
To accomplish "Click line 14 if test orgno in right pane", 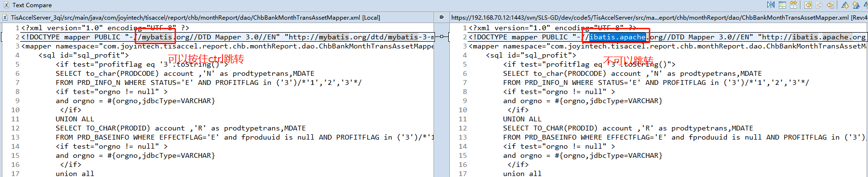I will [x=559, y=146].
